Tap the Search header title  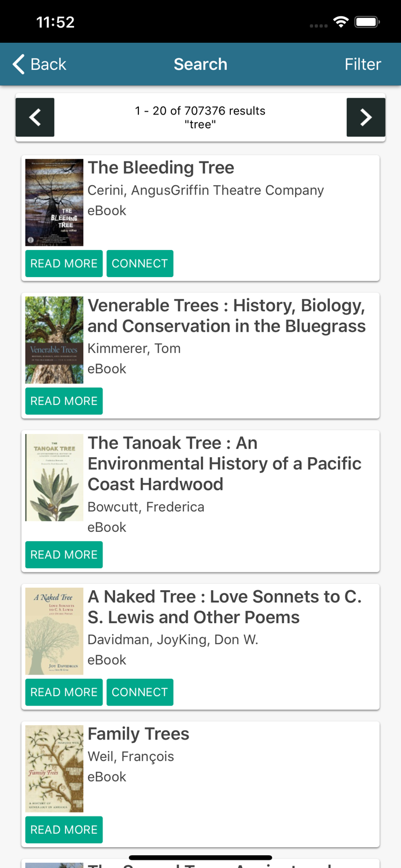200,64
